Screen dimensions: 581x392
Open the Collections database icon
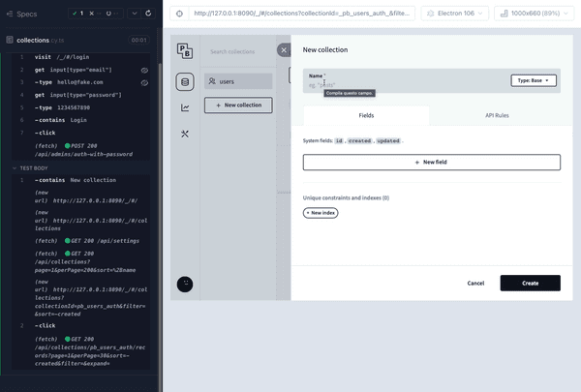185,82
